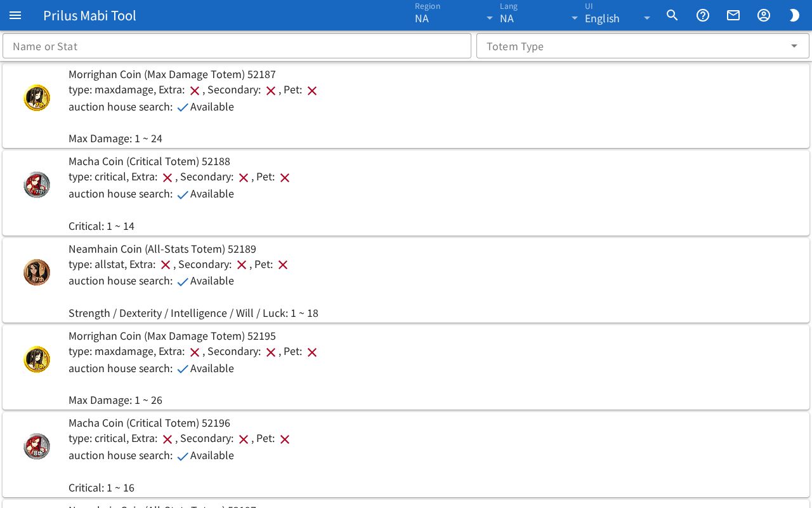The image size is (812, 508).
Task: Click Secondary red X for Macha Coin 52188
Action: tap(244, 178)
